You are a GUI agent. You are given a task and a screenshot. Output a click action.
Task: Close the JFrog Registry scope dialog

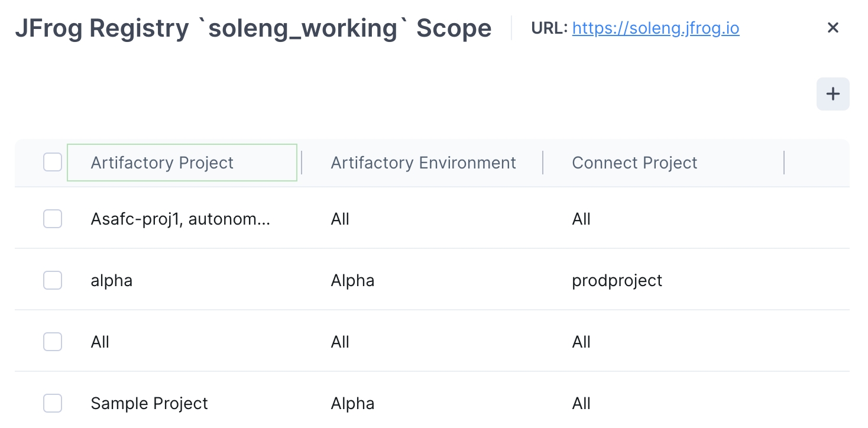(833, 28)
